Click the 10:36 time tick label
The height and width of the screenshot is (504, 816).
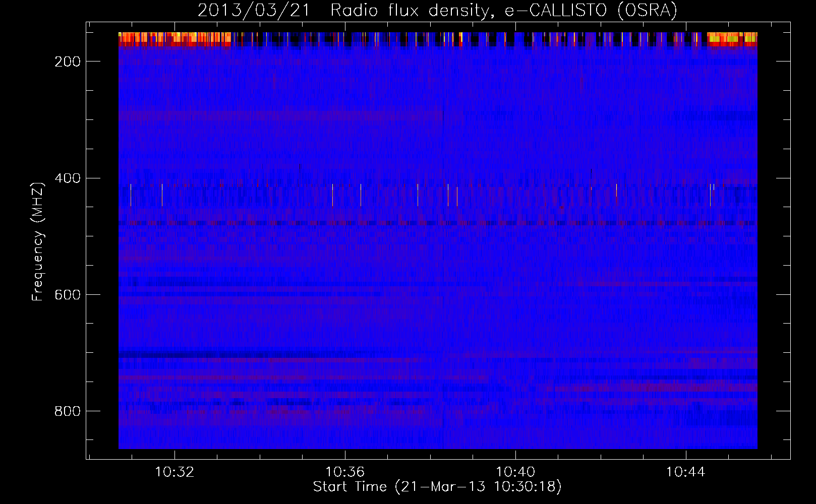(345, 472)
